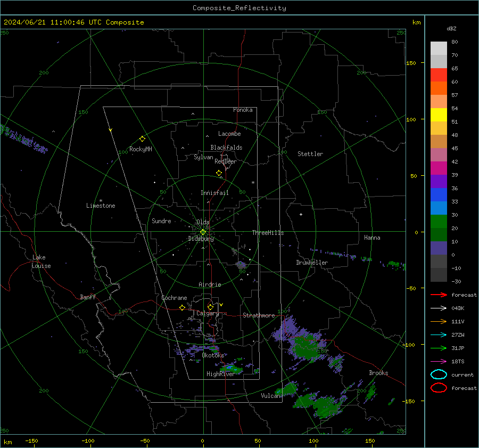479x448 pixels.
Task: Click the Strathmore label
Action: tap(259, 315)
